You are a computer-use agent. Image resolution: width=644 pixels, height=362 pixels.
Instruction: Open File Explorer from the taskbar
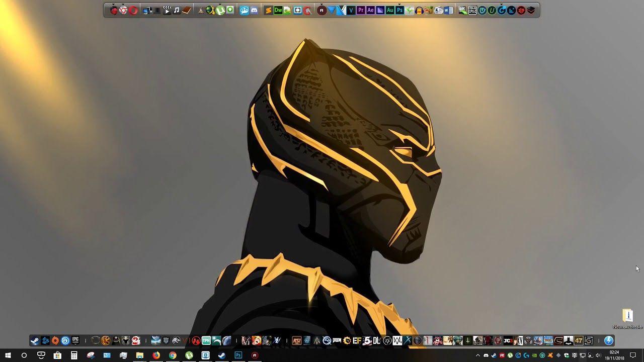pos(139,355)
